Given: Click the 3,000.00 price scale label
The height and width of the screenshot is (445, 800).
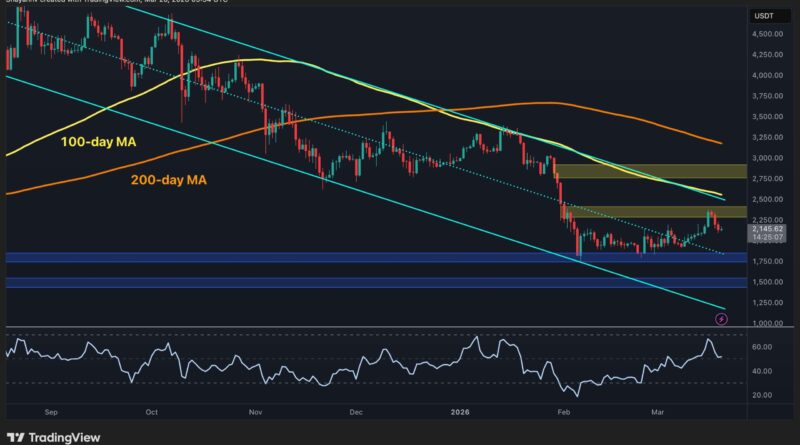Looking at the screenshot, I should [769, 158].
